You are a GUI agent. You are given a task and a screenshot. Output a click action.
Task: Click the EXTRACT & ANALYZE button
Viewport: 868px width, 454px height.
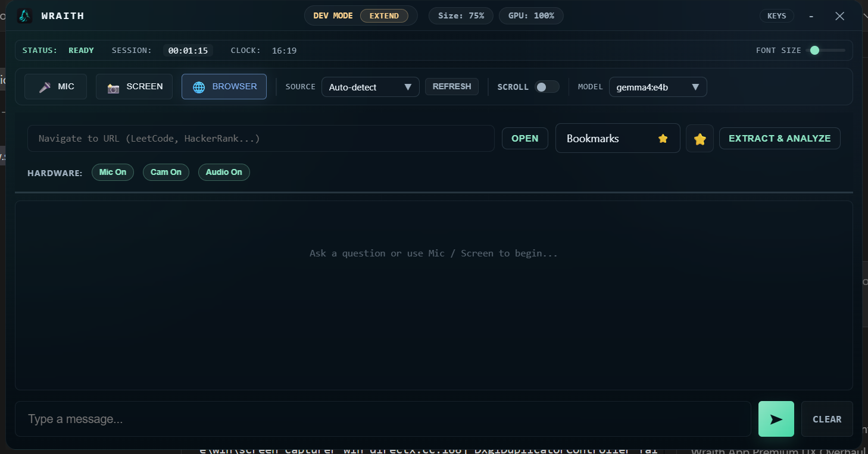779,138
